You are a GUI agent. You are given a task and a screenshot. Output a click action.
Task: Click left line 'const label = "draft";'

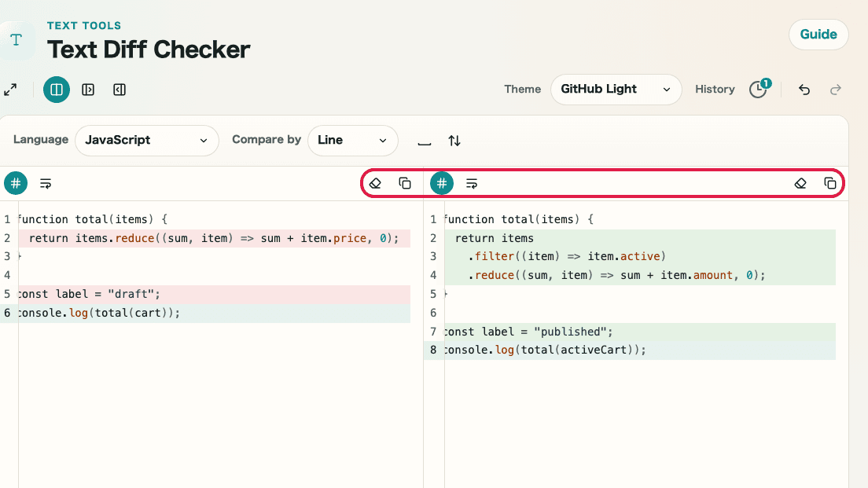pyautogui.click(x=214, y=295)
